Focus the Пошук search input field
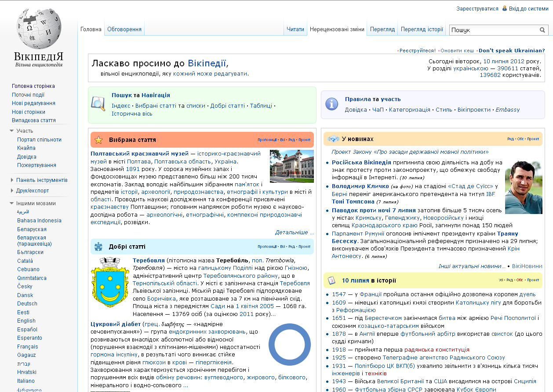Viewport: 553px width, 392px height. click(x=494, y=30)
